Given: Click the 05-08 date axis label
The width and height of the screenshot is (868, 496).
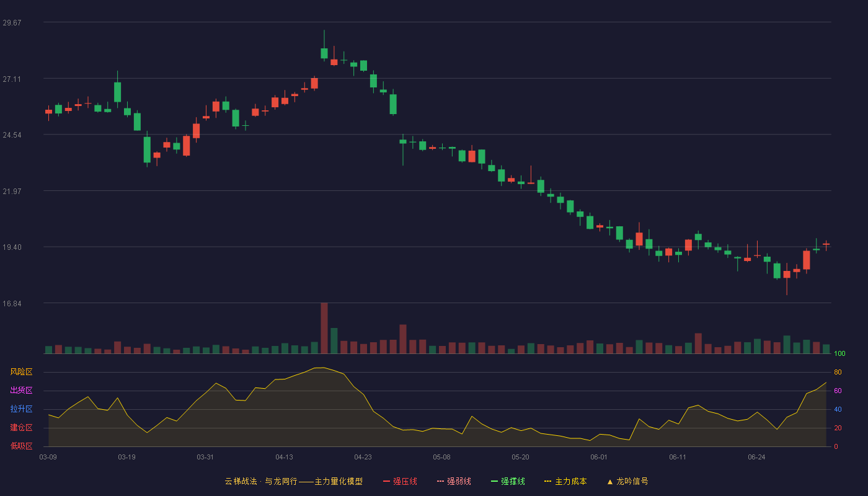Looking at the screenshot, I should pyautogui.click(x=441, y=457).
